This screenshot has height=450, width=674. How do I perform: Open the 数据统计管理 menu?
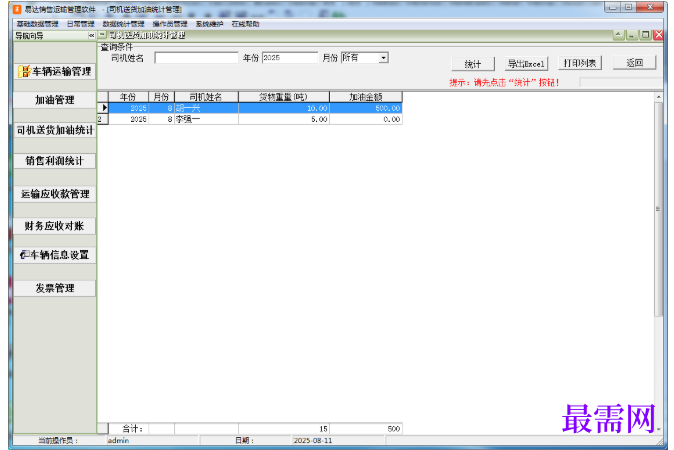[123, 24]
